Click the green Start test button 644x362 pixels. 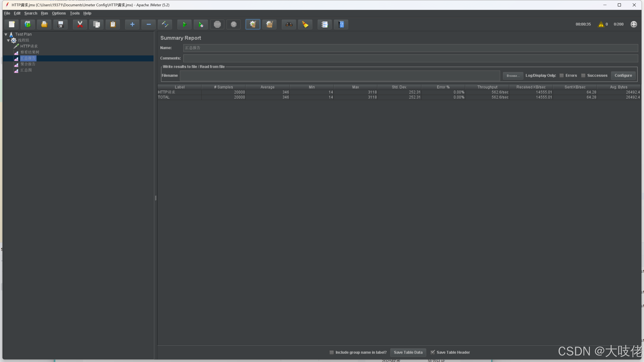click(x=184, y=24)
